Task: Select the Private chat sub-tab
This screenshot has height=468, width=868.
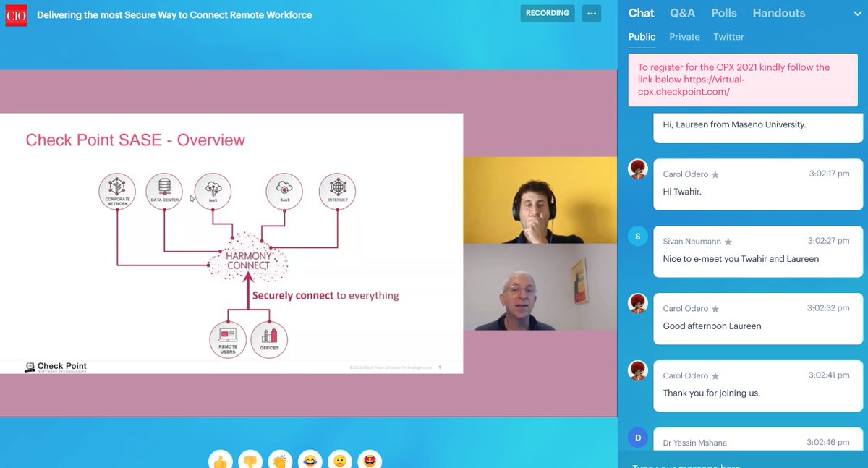Action: (x=684, y=37)
